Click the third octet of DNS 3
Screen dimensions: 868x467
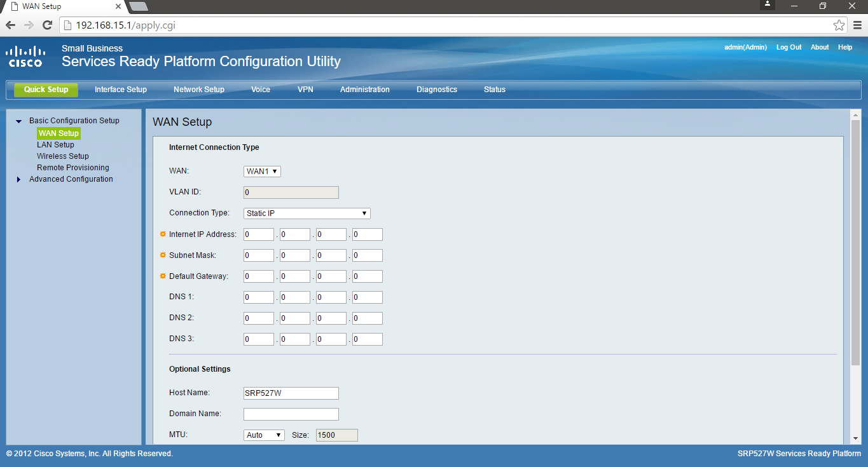pos(331,339)
